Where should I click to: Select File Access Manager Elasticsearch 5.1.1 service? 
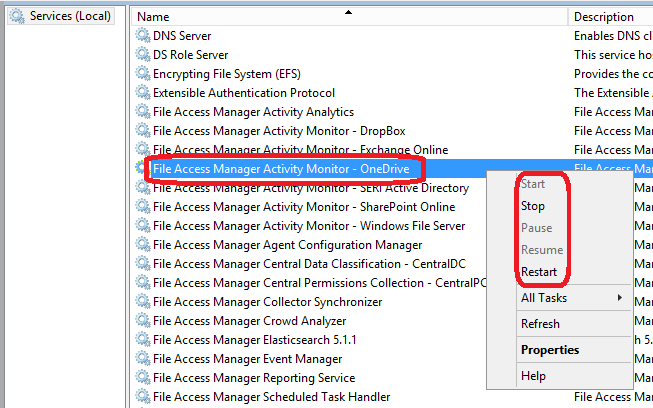tap(254, 340)
